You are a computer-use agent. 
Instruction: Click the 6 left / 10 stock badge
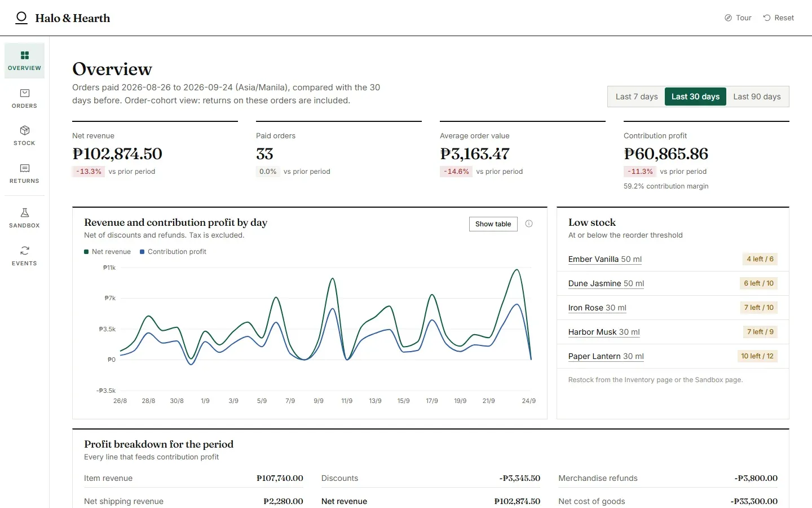click(758, 283)
